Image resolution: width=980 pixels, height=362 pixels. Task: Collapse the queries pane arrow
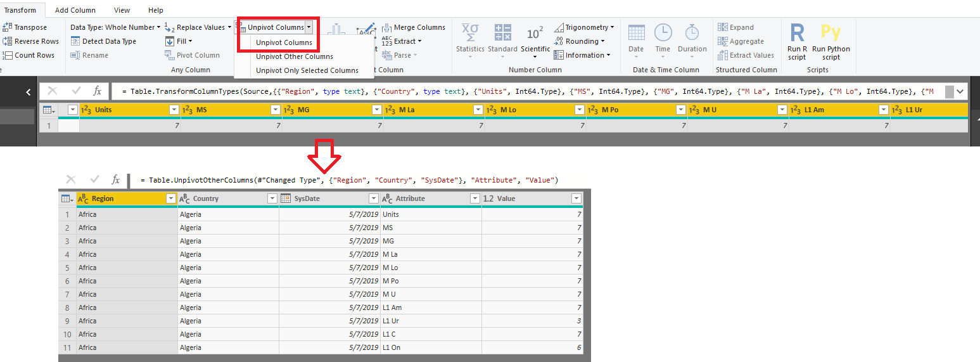coord(28,93)
